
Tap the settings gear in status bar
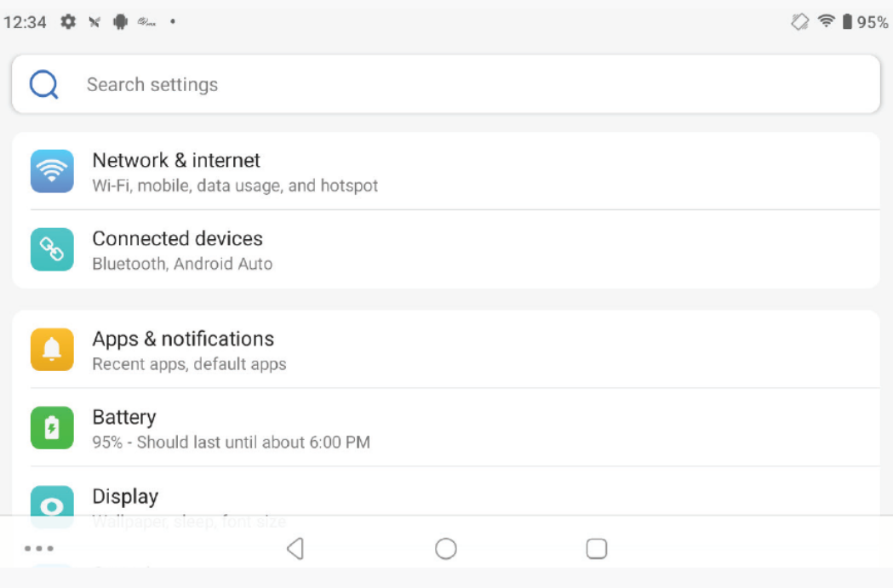click(68, 22)
